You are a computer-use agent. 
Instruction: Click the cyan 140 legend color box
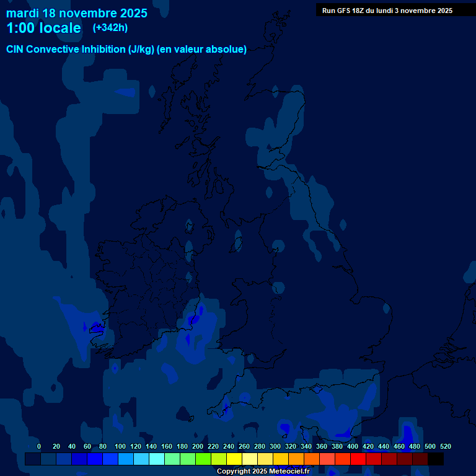point(141,459)
